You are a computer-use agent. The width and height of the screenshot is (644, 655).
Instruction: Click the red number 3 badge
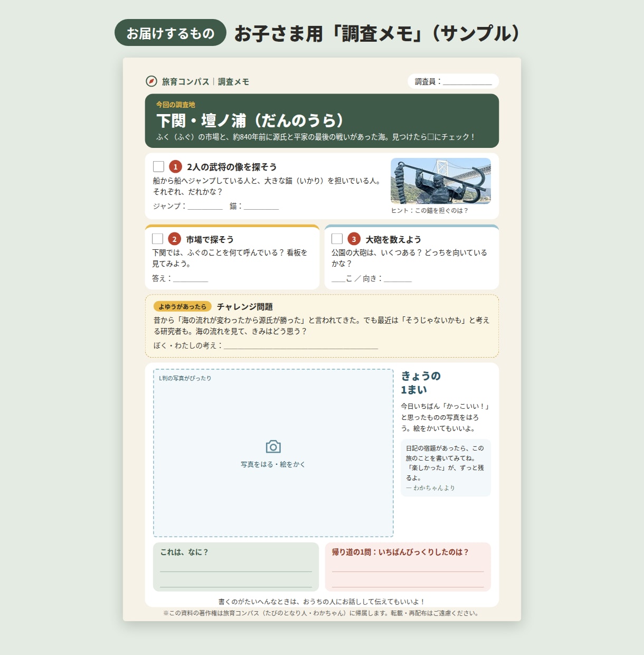354,239
